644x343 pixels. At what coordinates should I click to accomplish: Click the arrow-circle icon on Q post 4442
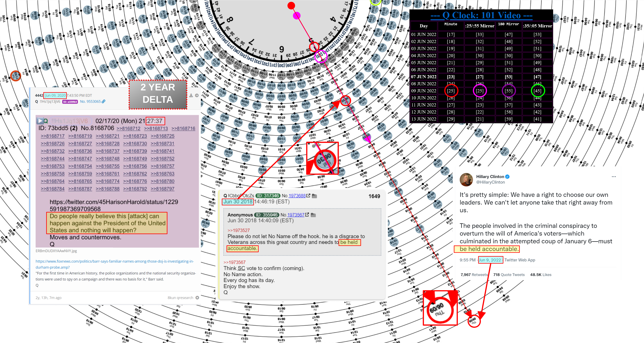click(197, 95)
